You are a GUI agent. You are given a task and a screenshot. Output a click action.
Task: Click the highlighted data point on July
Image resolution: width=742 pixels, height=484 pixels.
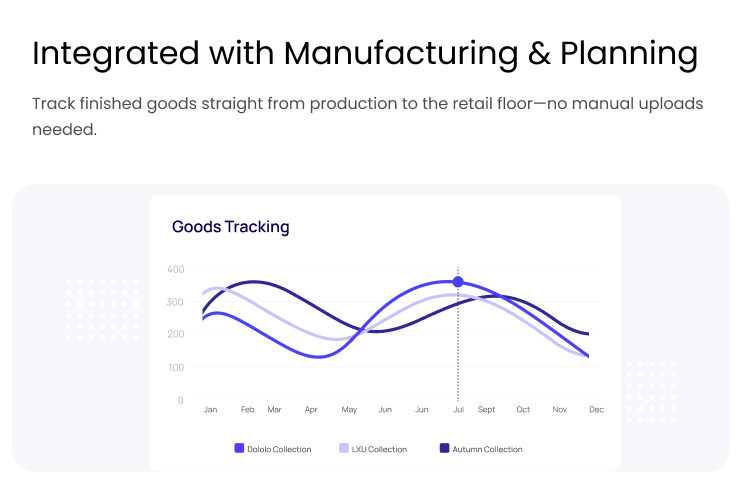point(458,282)
